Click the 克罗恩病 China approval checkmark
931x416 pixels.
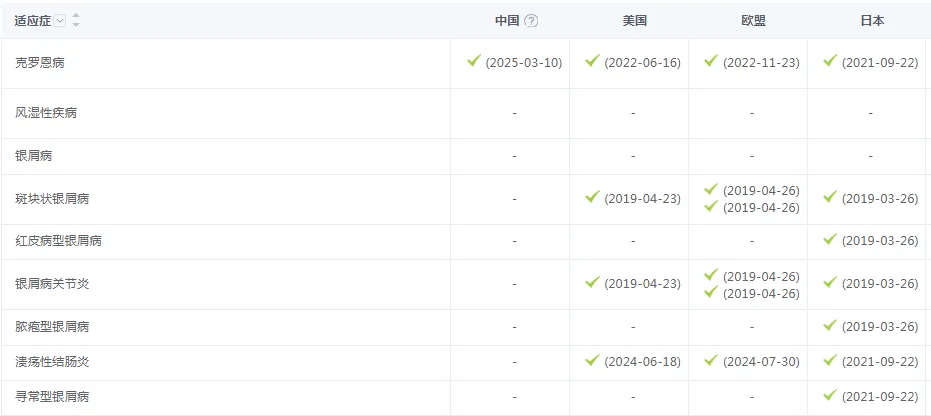(474, 61)
